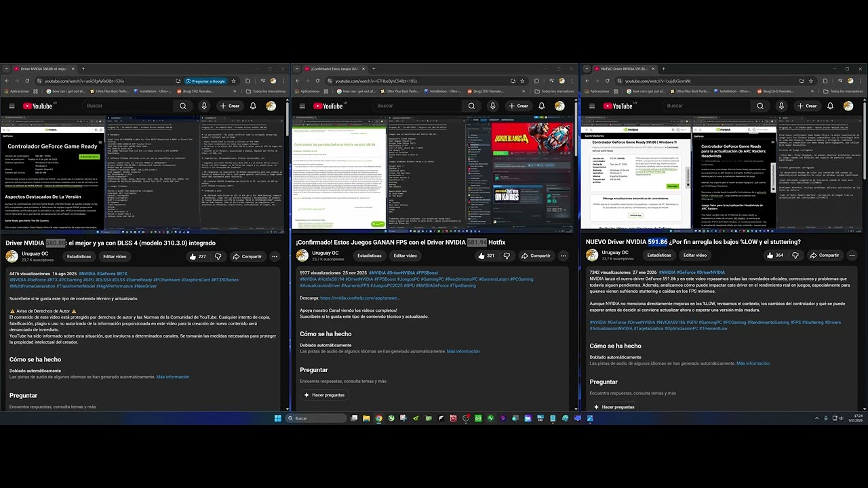Viewport: 868px width, 488px height.
Task: Open Crear menu in middle window
Action: [518, 106]
